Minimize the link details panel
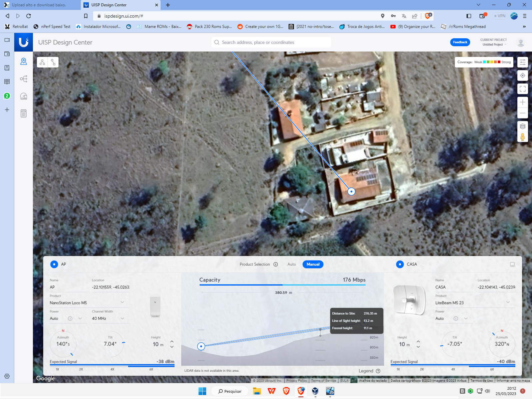This screenshot has width=532, height=399. [512, 264]
